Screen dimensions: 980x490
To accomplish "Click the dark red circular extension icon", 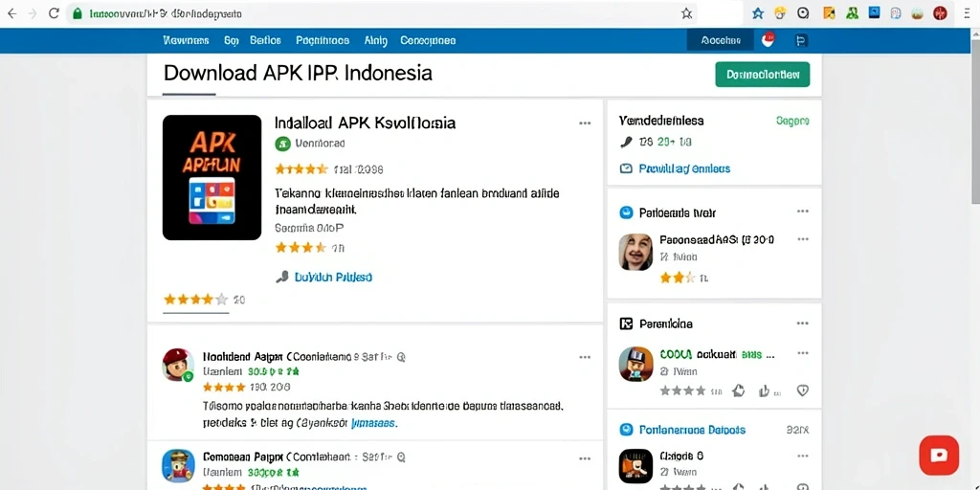I will pyautogui.click(x=940, y=13).
